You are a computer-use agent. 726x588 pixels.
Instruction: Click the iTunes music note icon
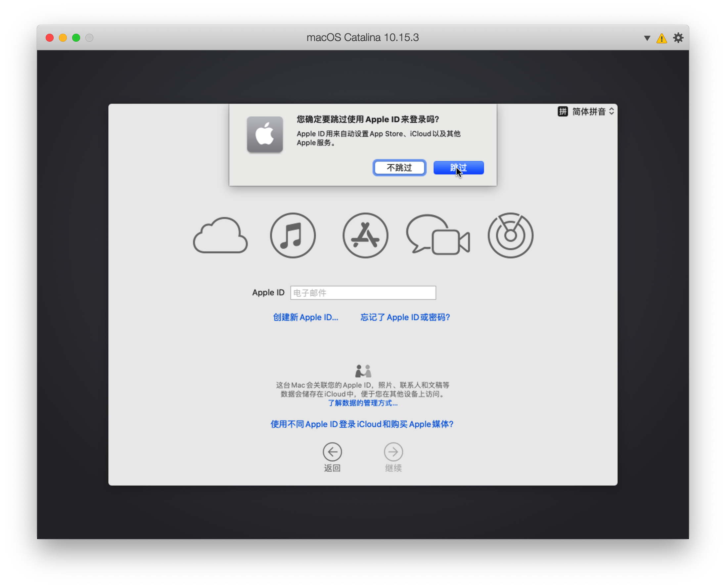[293, 235]
